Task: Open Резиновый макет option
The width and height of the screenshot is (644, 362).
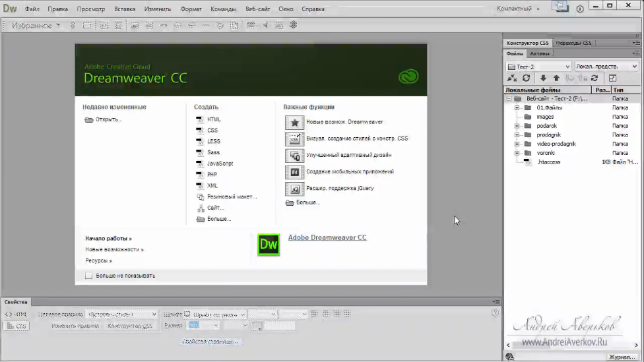Action: pos(232,196)
